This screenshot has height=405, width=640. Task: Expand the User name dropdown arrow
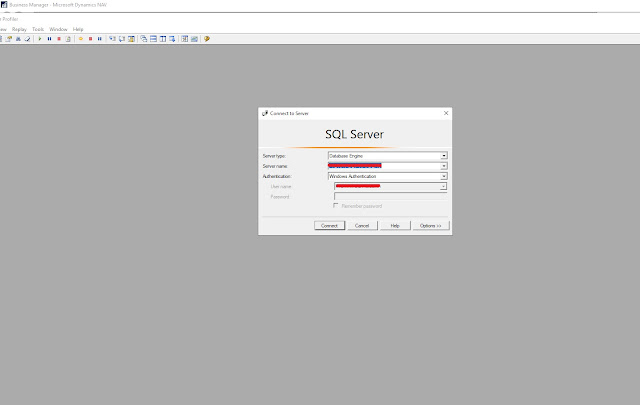pyautogui.click(x=443, y=186)
